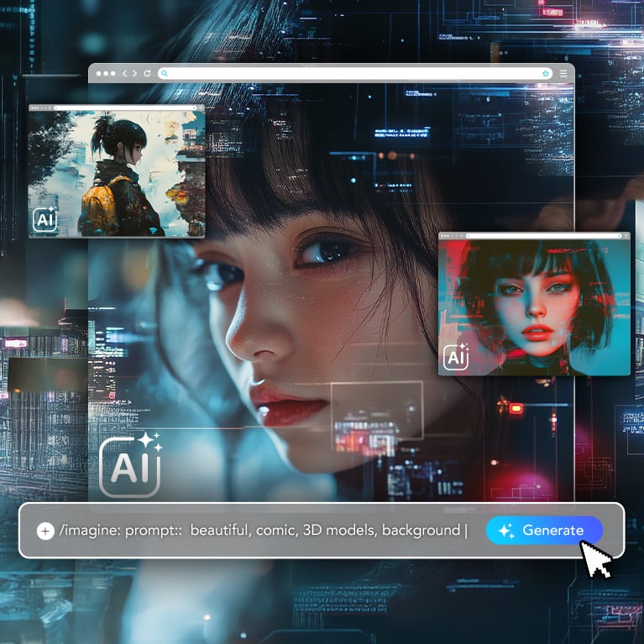Click the main browser address bar
644x644 pixels.
tap(353, 74)
